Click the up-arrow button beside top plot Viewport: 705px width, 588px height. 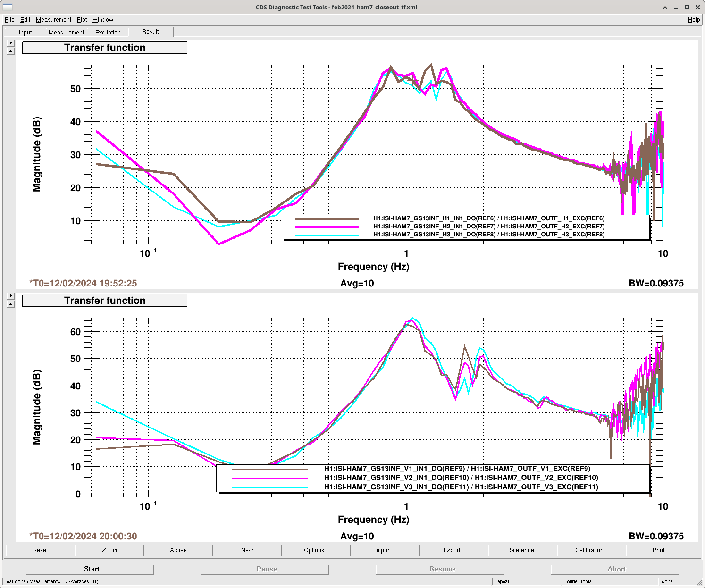coord(11,51)
